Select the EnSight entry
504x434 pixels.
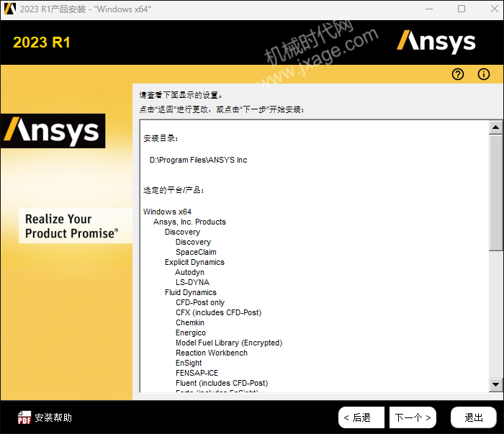point(189,363)
